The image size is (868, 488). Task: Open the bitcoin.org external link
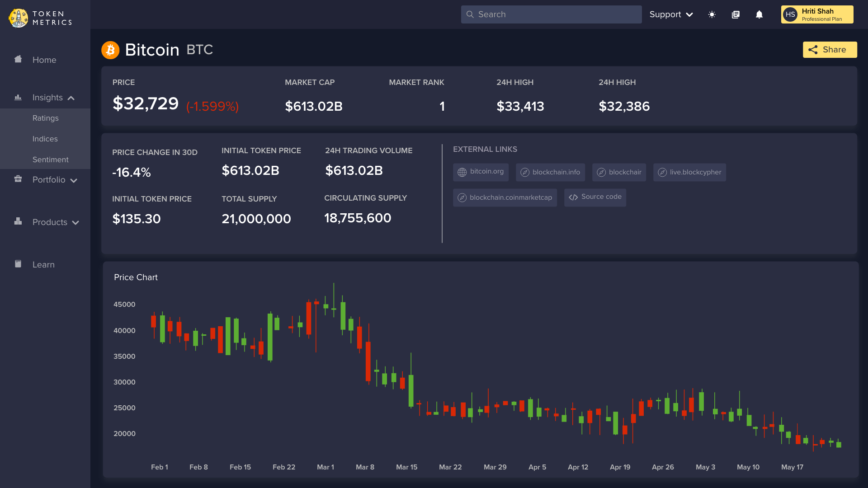pyautogui.click(x=481, y=172)
